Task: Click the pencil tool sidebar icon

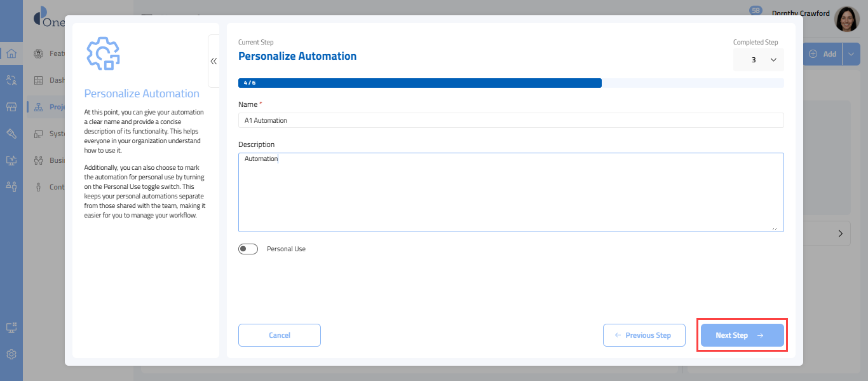Action: (11, 134)
